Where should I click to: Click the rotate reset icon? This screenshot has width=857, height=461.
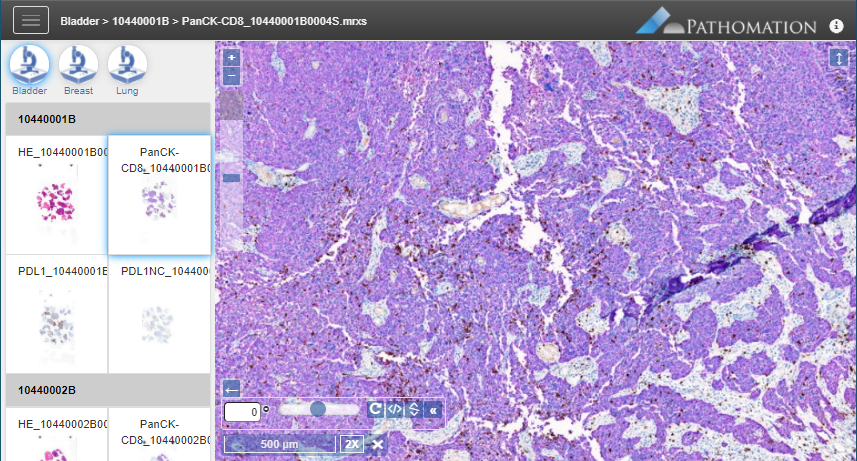tap(375, 409)
